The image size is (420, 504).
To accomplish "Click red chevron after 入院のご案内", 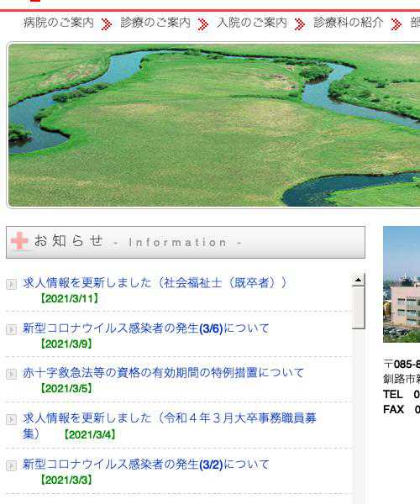I will click(300, 24).
